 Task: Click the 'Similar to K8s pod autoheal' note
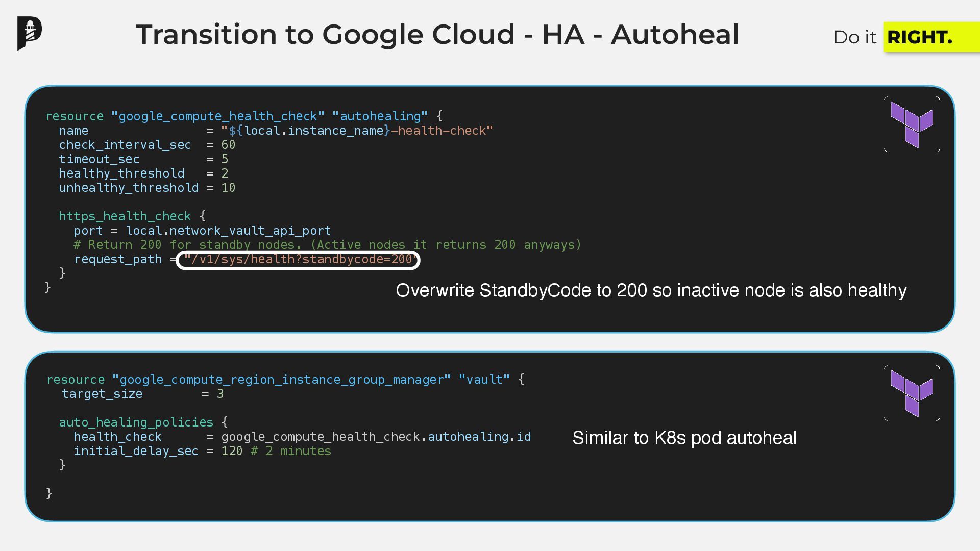click(x=684, y=438)
